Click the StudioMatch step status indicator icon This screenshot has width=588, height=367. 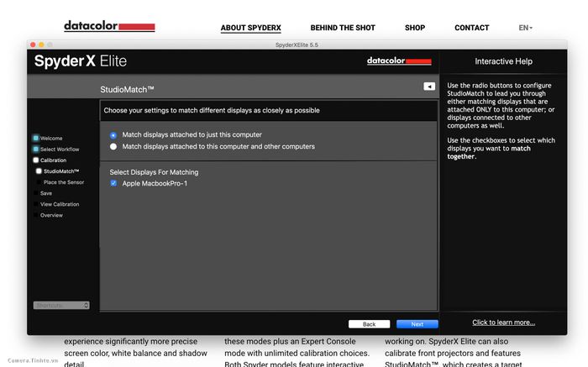pyautogui.click(x=39, y=171)
